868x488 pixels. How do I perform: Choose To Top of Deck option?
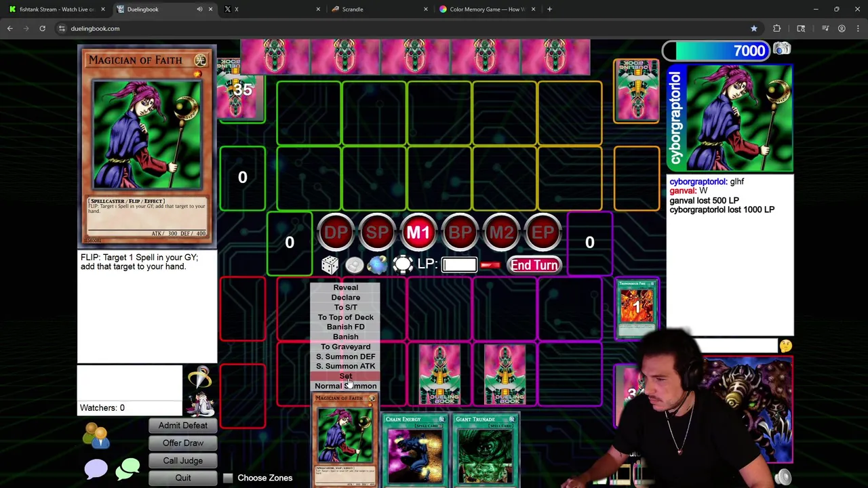(345, 317)
